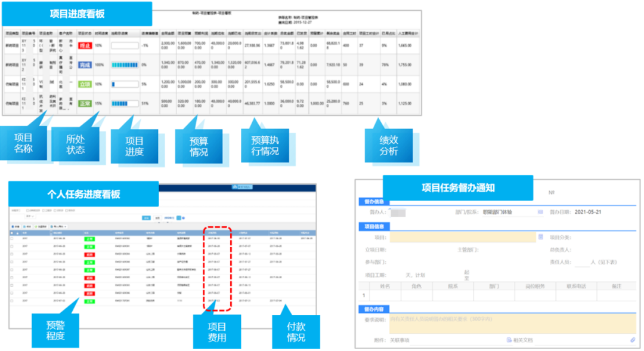Click the 项目费用 callout label

point(216,332)
